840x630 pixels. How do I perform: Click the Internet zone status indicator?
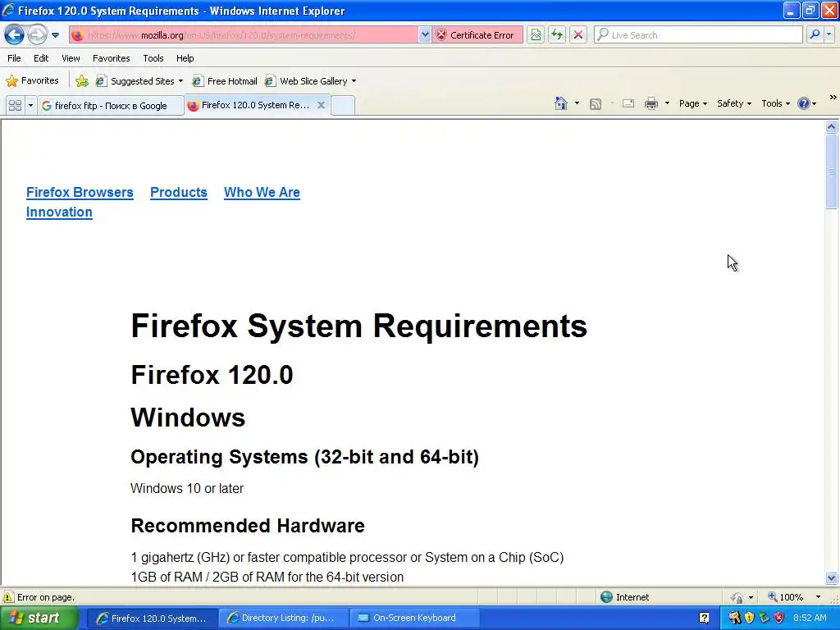(624, 597)
